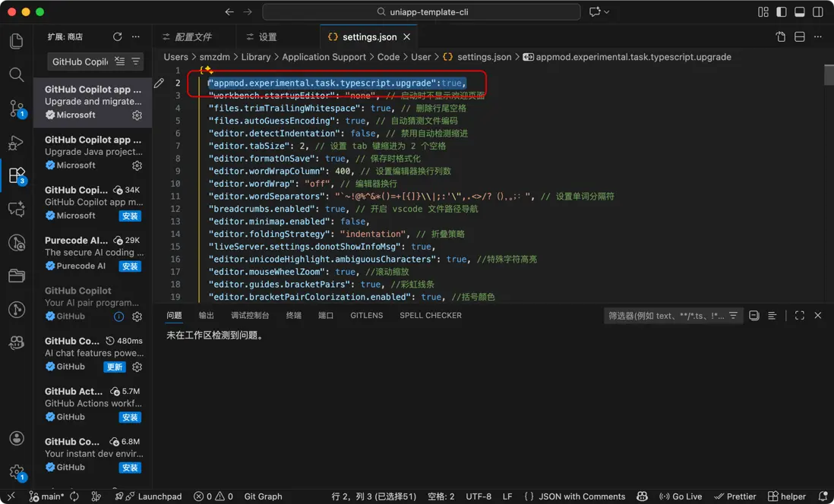Switch to the 设置 editor tab
834x504 pixels.
[267, 36]
